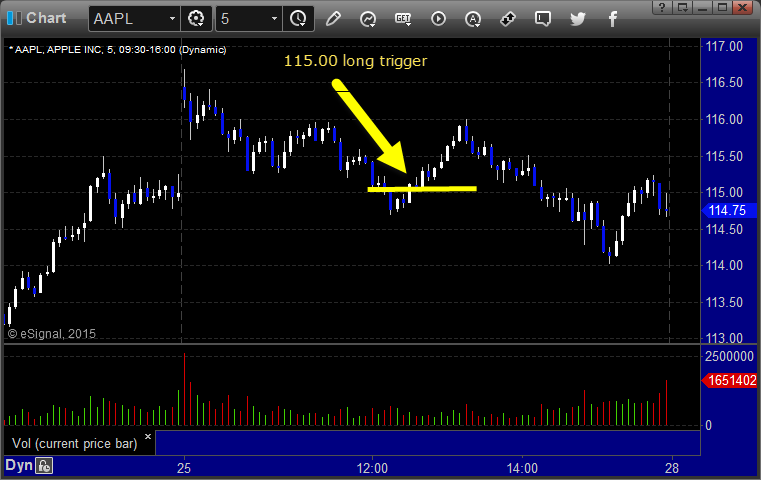Click the 1651402 volume value marker
The image size is (761, 480).
pos(729,381)
